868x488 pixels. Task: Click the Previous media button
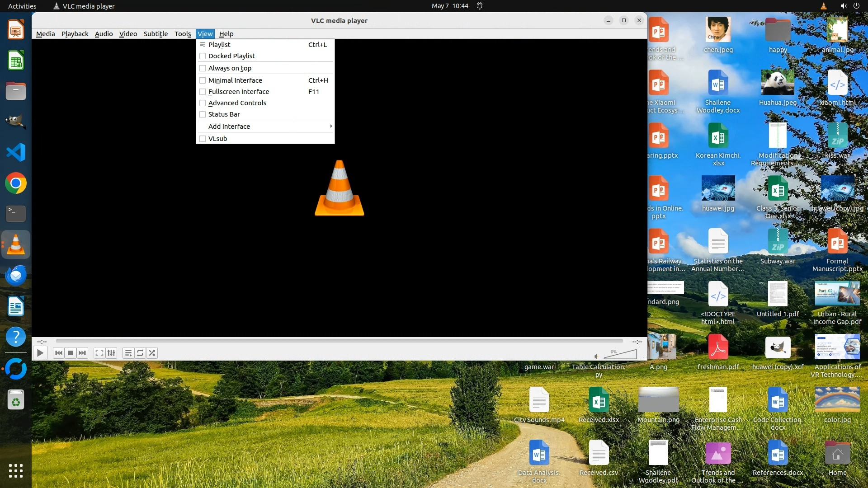click(58, 353)
